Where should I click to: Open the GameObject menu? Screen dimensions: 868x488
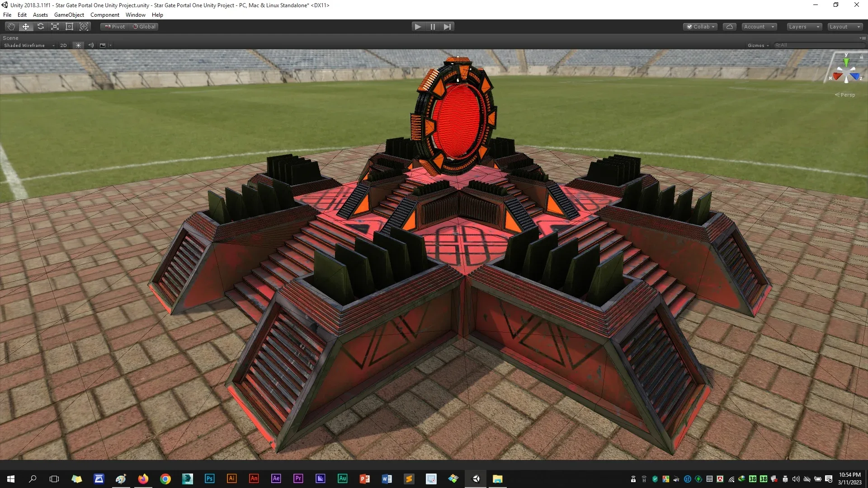69,14
